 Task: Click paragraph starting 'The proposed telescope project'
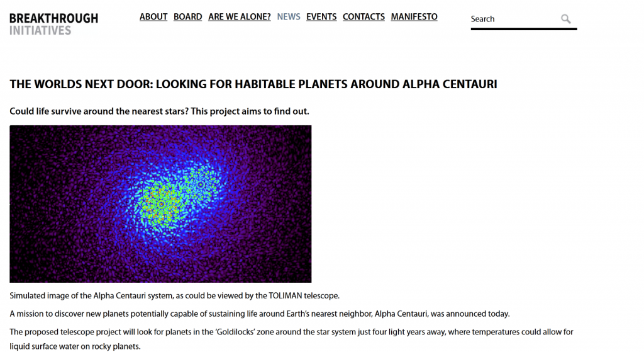[x=291, y=339]
